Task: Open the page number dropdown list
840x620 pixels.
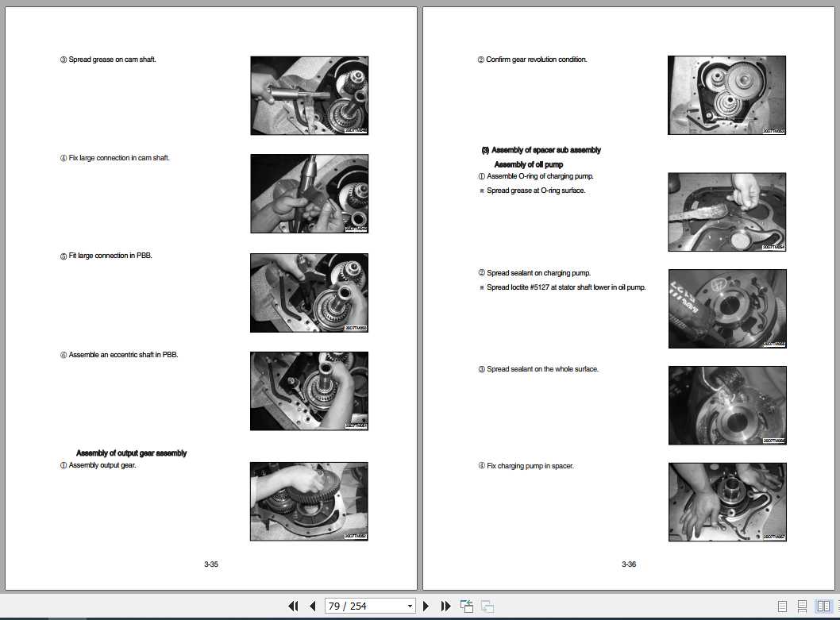Action: (x=410, y=606)
